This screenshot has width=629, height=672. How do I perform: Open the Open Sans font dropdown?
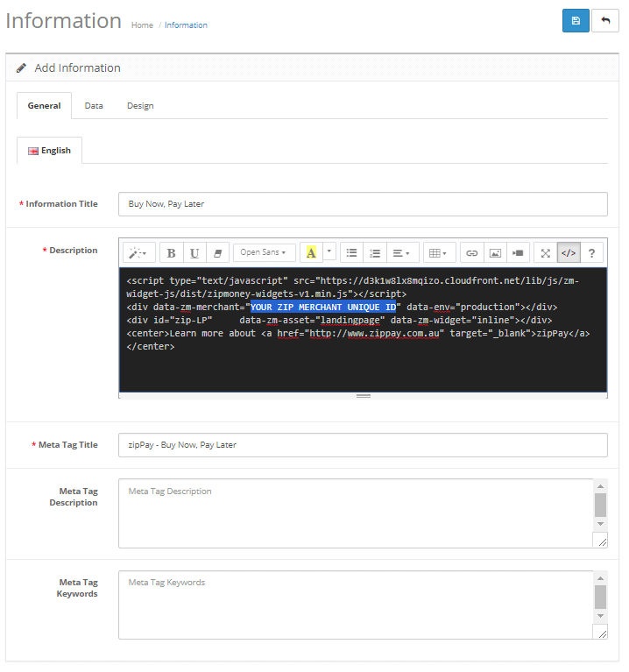tap(265, 252)
